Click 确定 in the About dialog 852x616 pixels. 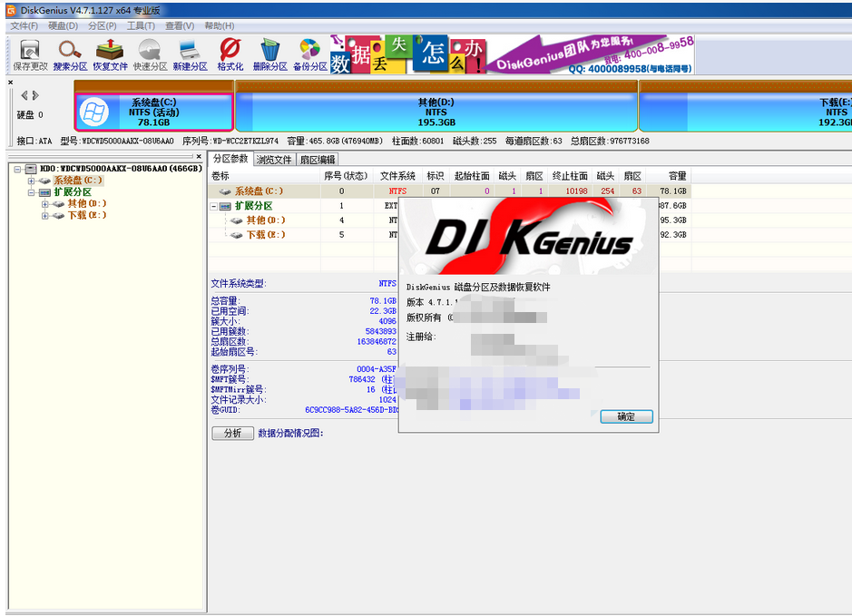(626, 416)
